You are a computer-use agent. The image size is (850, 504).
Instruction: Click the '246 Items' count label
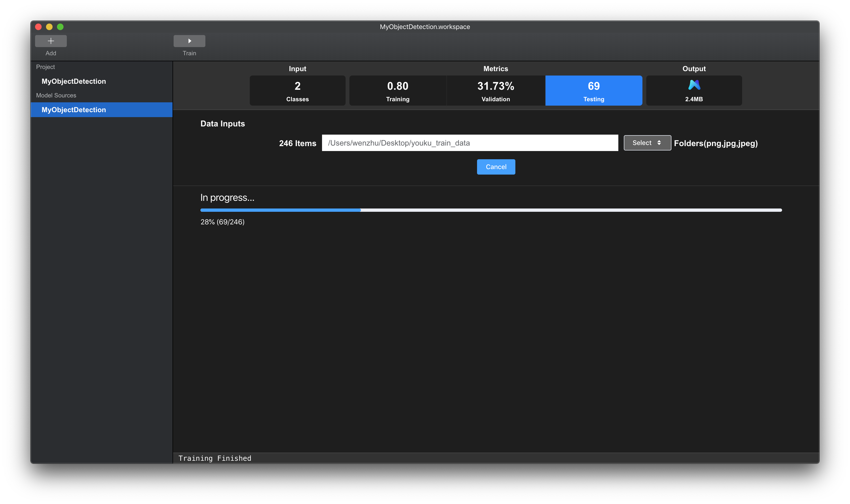pos(298,143)
